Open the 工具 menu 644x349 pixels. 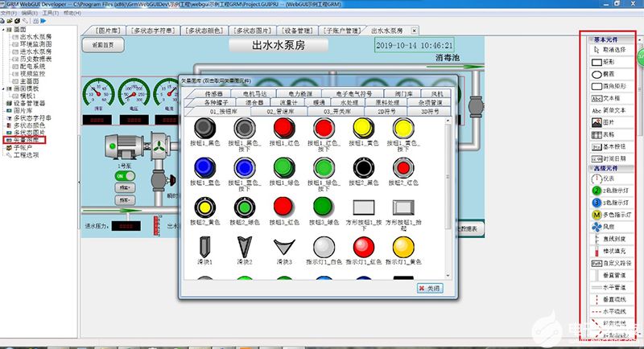pos(51,13)
